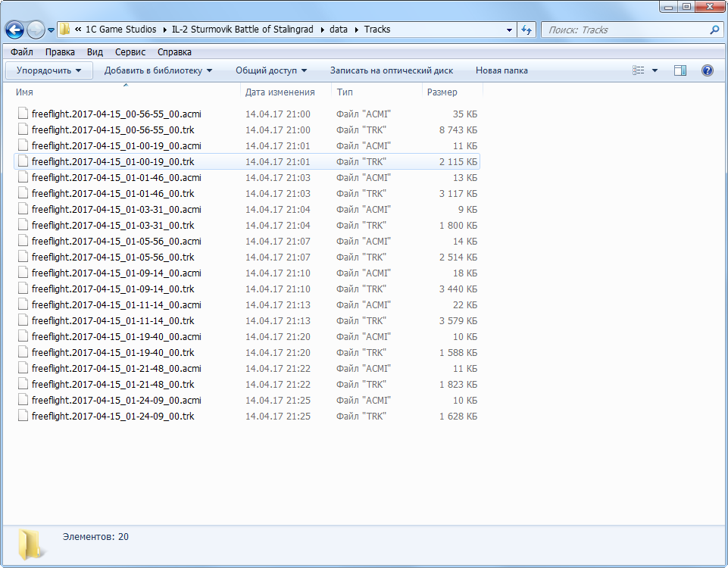The image size is (728, 568).
Task: Select file name freeflight.2017-04-15_01-21-48_00.trk
Action: pos(113,384)
